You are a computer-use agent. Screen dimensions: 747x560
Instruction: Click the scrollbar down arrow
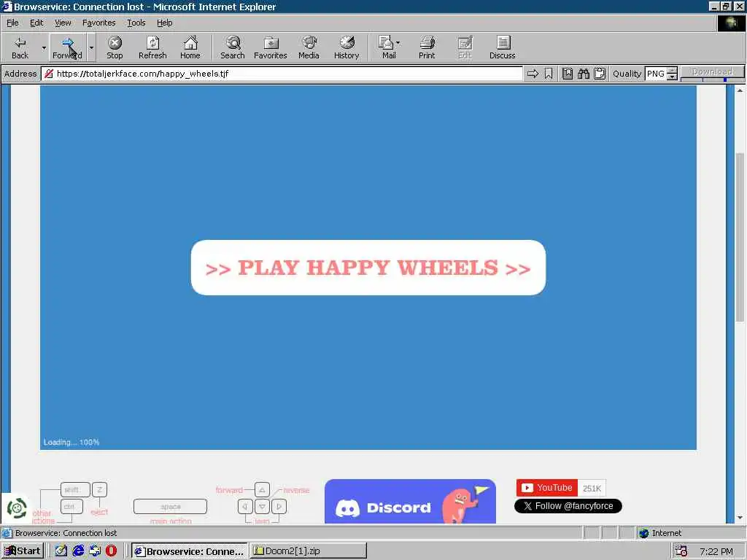coord(740,518)
